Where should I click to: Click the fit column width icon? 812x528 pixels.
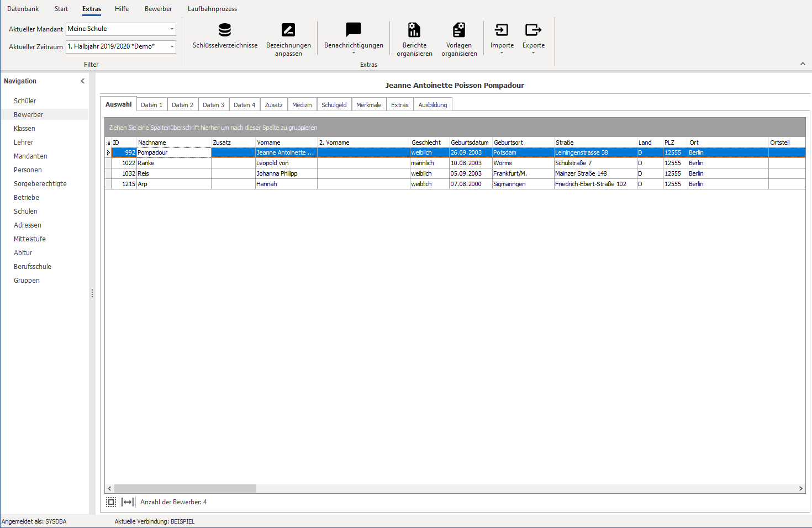tap(128, 502)
